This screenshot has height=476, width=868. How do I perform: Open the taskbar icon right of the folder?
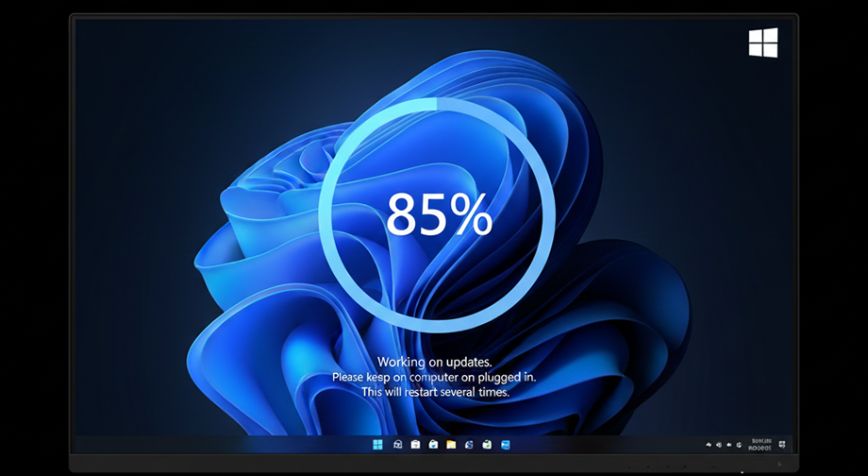[x=469, y=445]
